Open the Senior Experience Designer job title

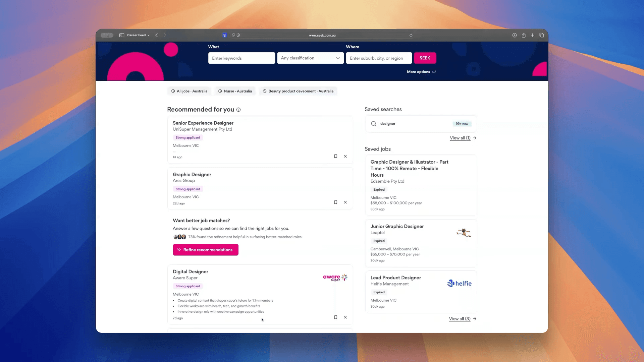(x=203, y=123)
